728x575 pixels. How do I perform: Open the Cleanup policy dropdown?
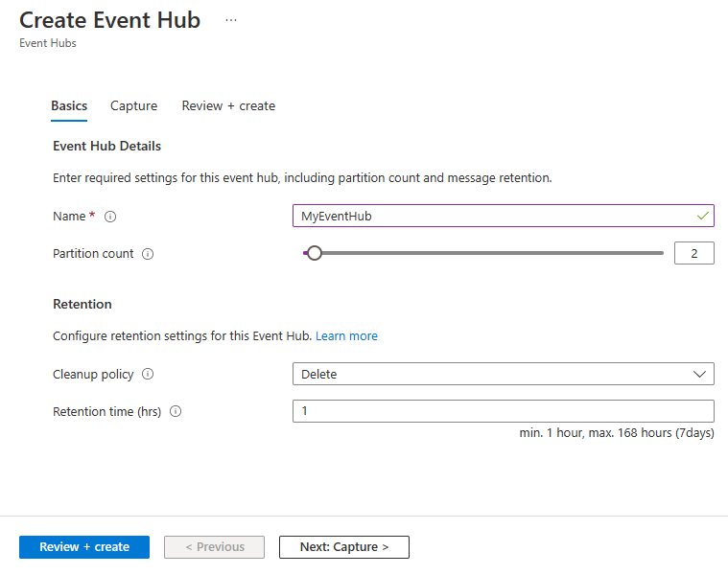pyautogui.click(x=489, y=374)
